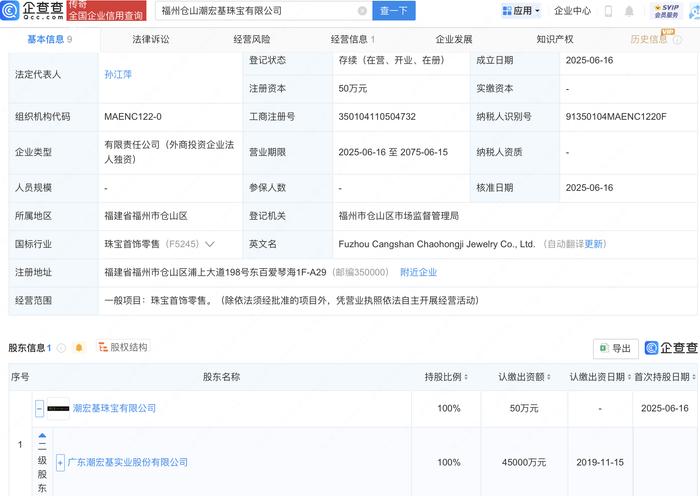Click info icon beside 股东信息
This screenshot has height=496, width=700.
(62, 348)
